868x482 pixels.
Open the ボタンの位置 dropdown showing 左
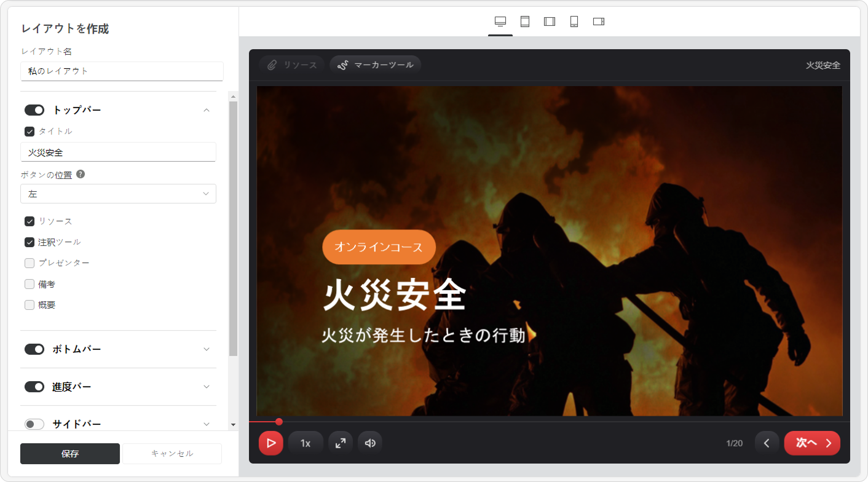click(x=118, y=194)
